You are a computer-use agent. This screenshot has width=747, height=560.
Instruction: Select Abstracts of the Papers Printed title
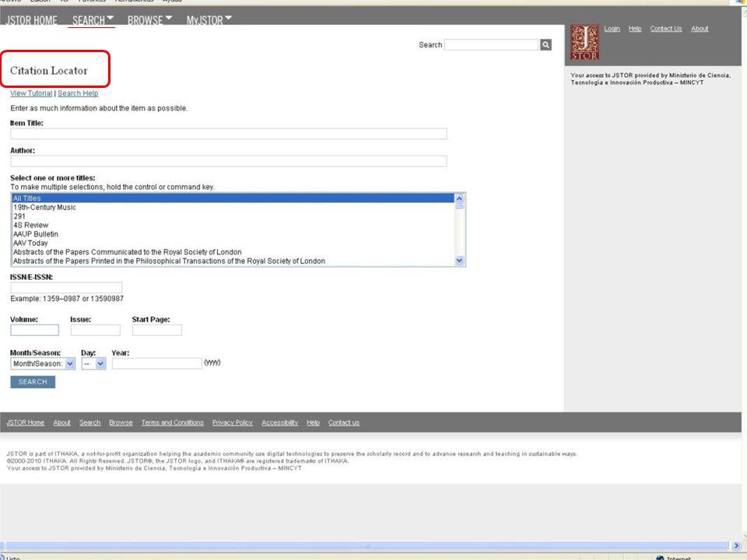[233, 261]
